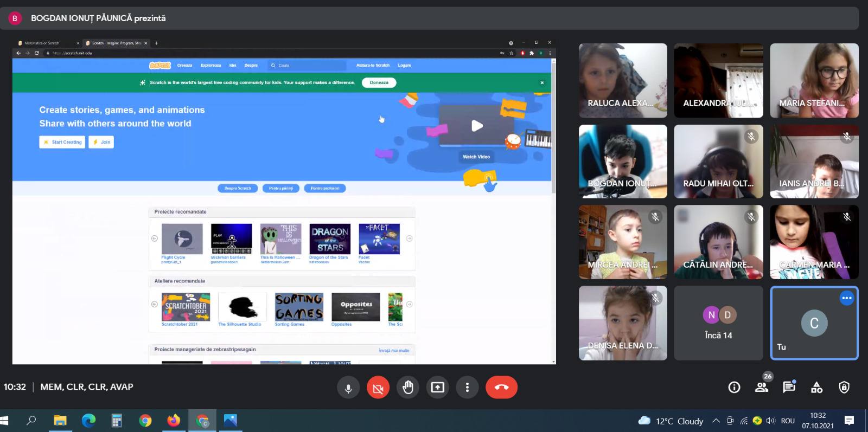Open File Explorer from the taskbar

(x=60, y=421)
